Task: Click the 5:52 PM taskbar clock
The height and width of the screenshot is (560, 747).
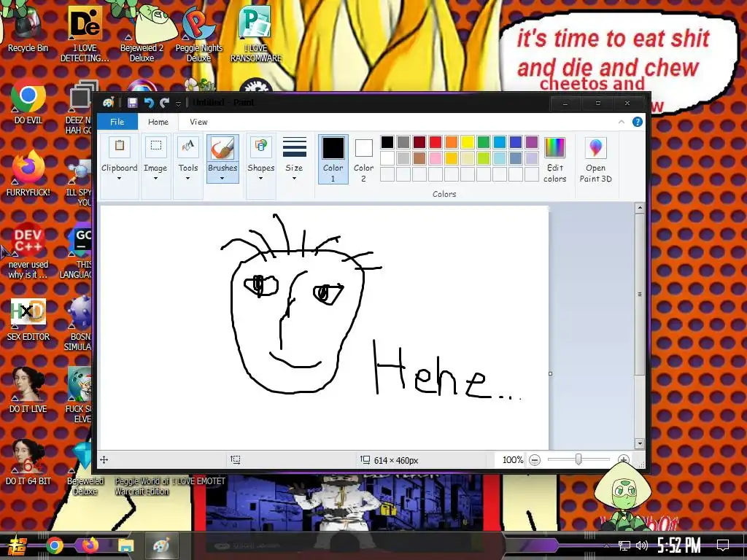Action: 679,545
